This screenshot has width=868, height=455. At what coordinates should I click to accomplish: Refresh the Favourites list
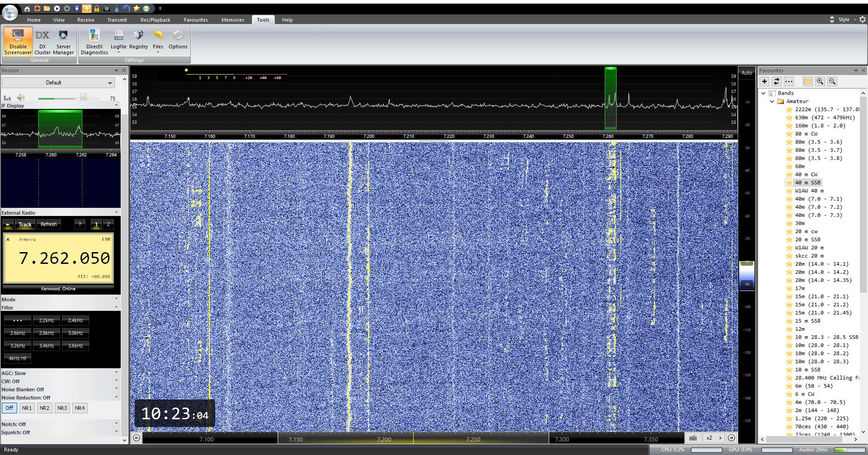click(x=776, y=81)
